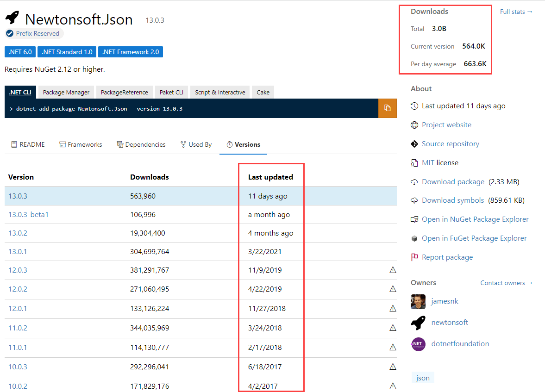
Task: Open the jamesnk owner profile link
Action: pyautogui.click(x=445, y=301)
